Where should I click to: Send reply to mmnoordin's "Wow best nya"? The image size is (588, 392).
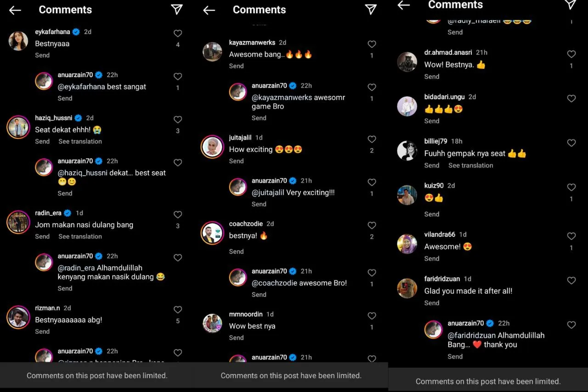236,338
